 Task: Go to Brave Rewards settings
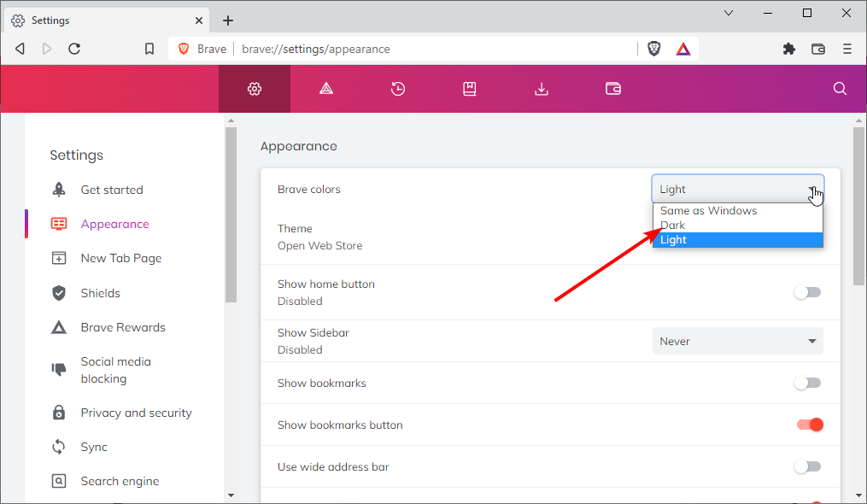tap(123, 327)
